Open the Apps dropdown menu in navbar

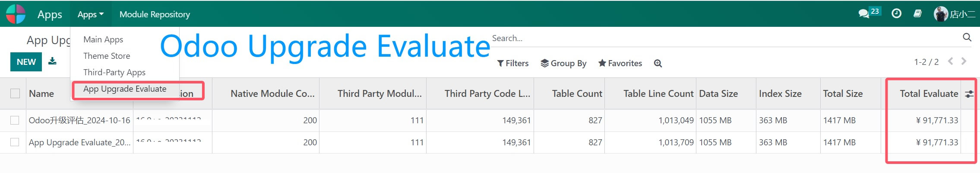91,14
